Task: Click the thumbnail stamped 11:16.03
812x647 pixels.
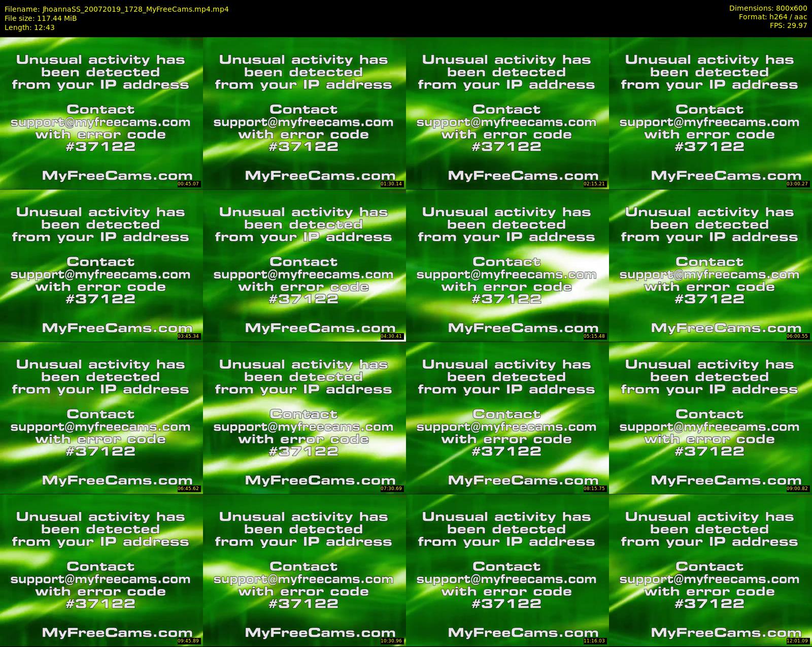Action: click(x=507, y=570)
